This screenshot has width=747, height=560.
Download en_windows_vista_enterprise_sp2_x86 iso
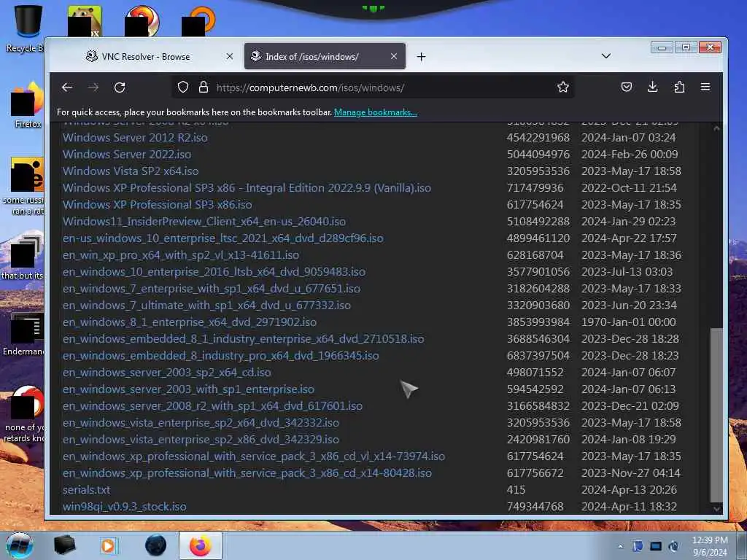tap(201, 440)
